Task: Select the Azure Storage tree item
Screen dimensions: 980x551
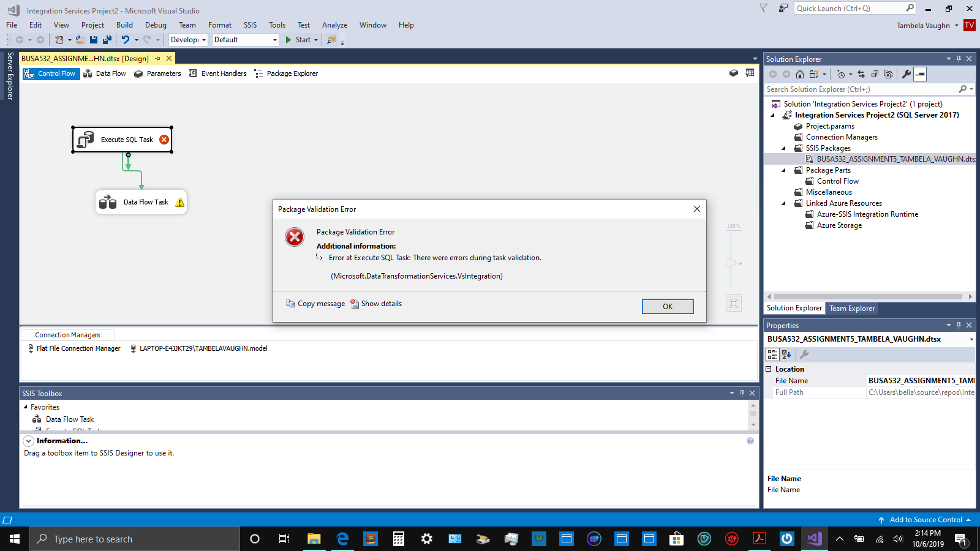Action: tap(839, 225)
